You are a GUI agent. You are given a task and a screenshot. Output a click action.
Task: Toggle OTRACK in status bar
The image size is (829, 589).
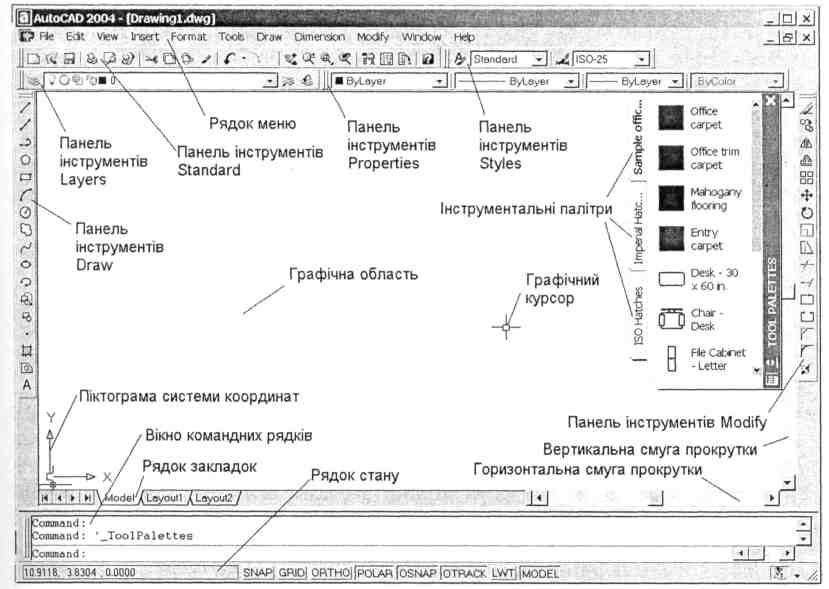(464, 573)
